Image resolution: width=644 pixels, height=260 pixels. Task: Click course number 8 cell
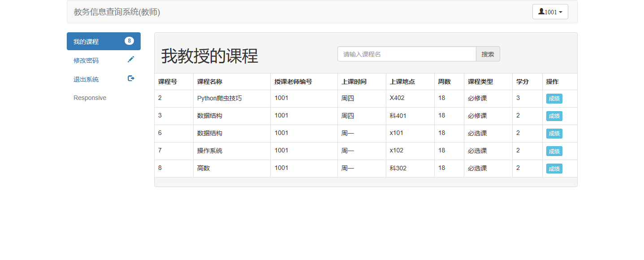click(174, 169)
